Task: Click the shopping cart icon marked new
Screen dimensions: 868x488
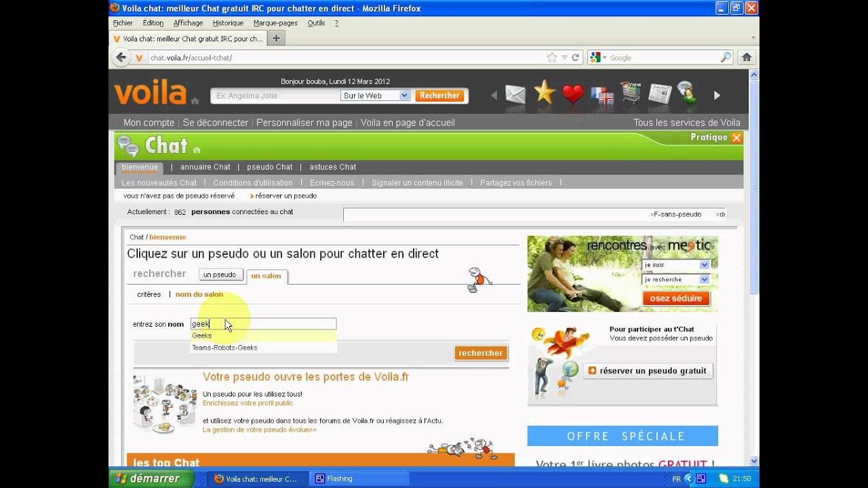Action: [x=631, y=94]
